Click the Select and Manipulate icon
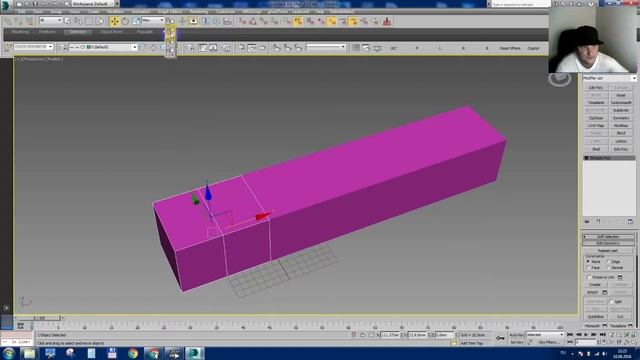This screenshot has width=640, height=360. (x=182, y=21)
